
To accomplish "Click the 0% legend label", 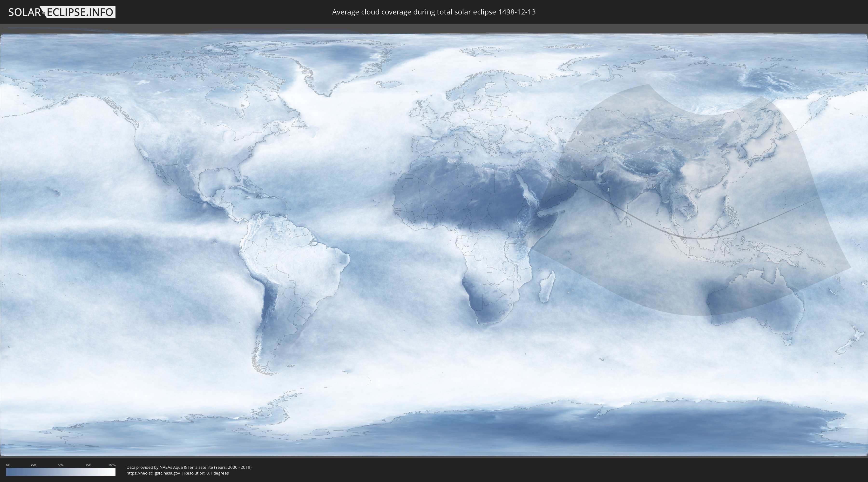I will (8, 465).
